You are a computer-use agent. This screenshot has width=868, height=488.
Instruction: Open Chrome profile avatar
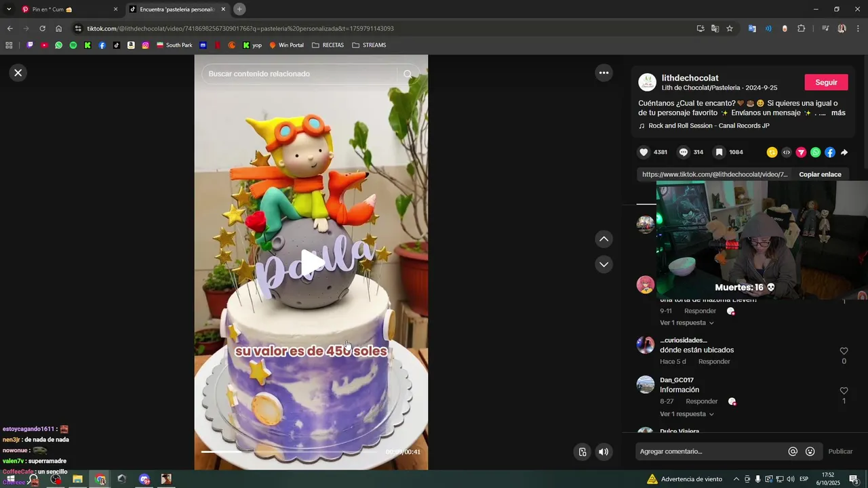842,28
